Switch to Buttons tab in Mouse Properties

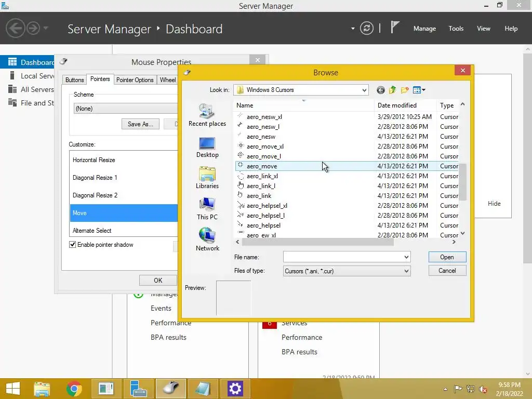coord(74,79)
